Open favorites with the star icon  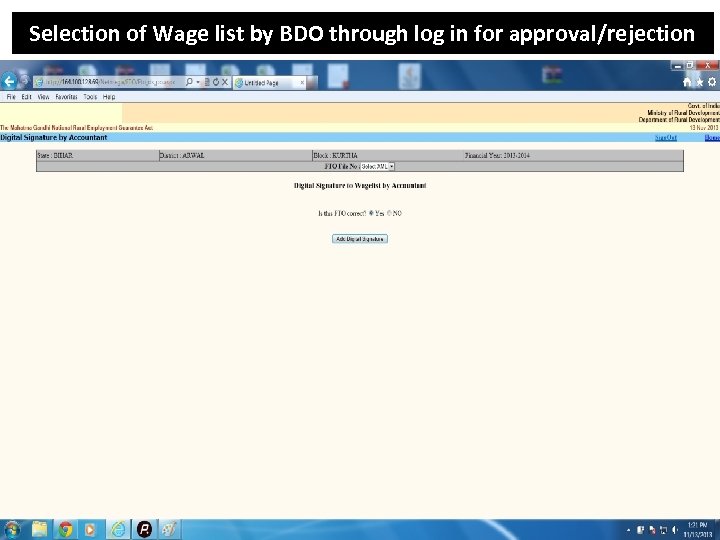coord(699,82)
